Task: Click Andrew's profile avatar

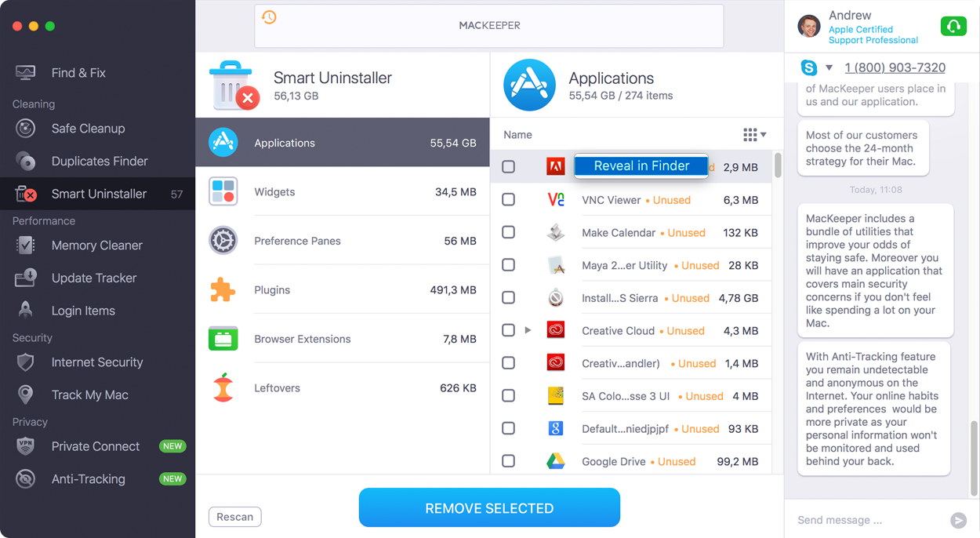Action: click(x=809, y=27)
